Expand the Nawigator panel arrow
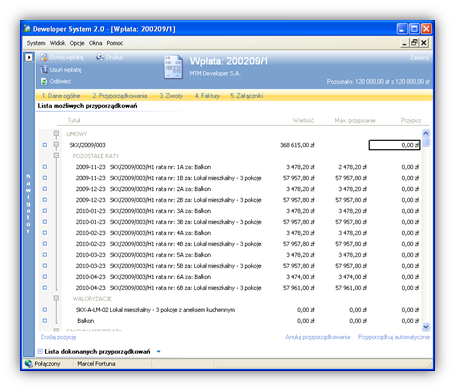The height and width of the screenshot is (391, 455). [29, 57]
